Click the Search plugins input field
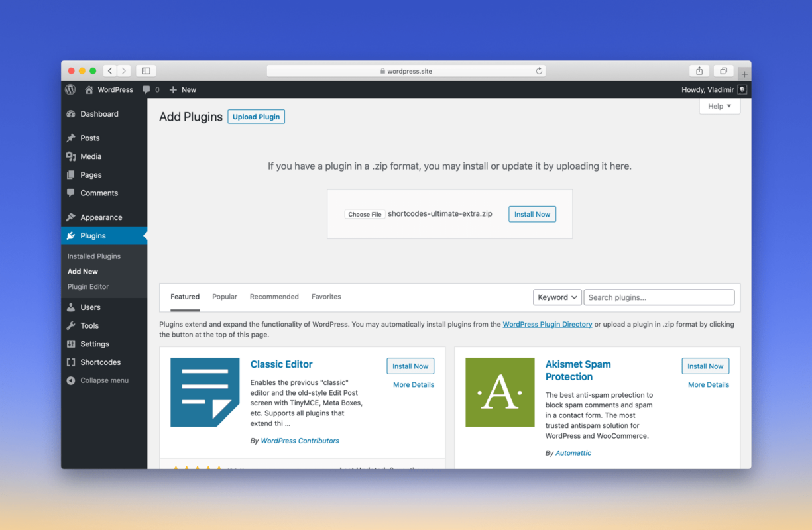Screen dimensions: 812x530 tap(659, 297)
